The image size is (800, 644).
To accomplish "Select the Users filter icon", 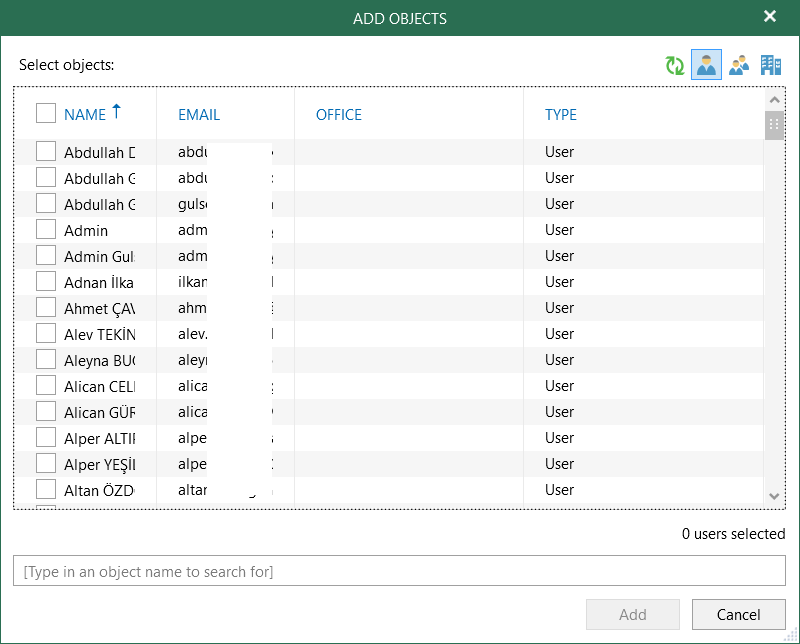I will coord(706,65).
